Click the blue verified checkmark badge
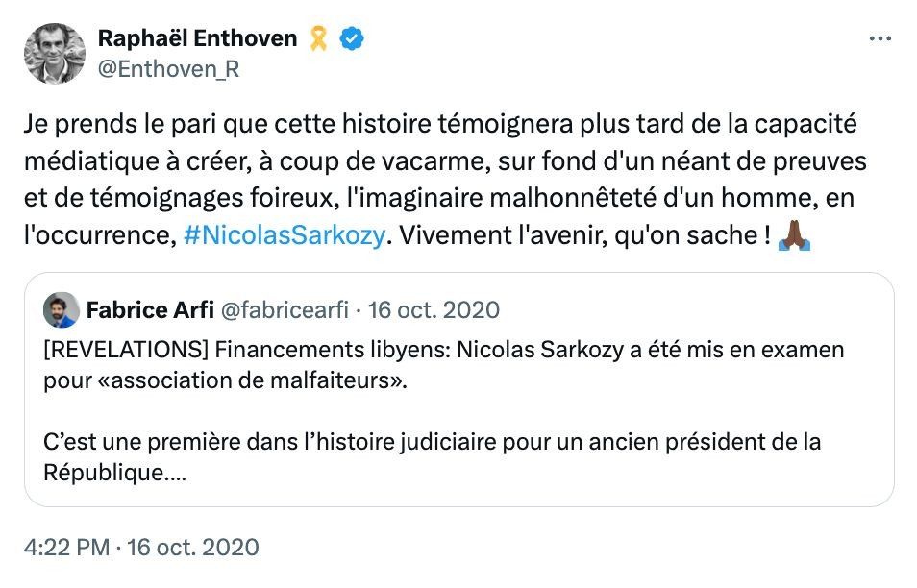Screen dimensions: 917x588 (350, 38)
